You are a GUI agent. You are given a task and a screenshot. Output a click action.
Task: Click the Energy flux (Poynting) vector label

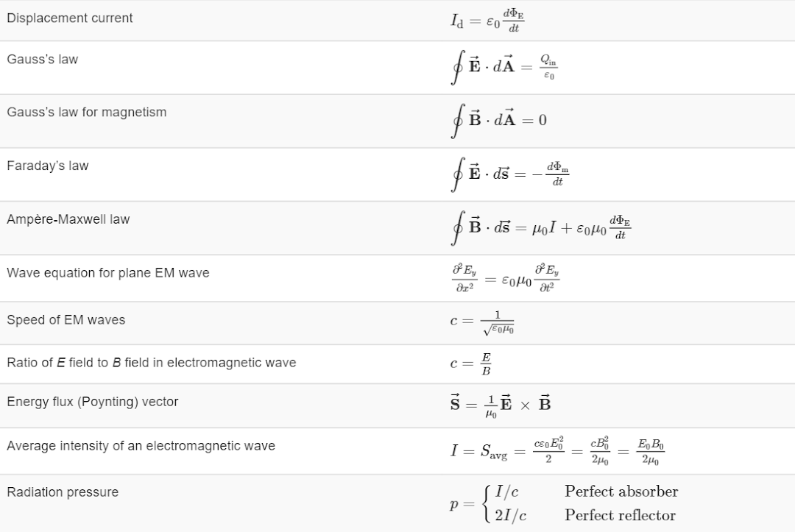[93, 402]
